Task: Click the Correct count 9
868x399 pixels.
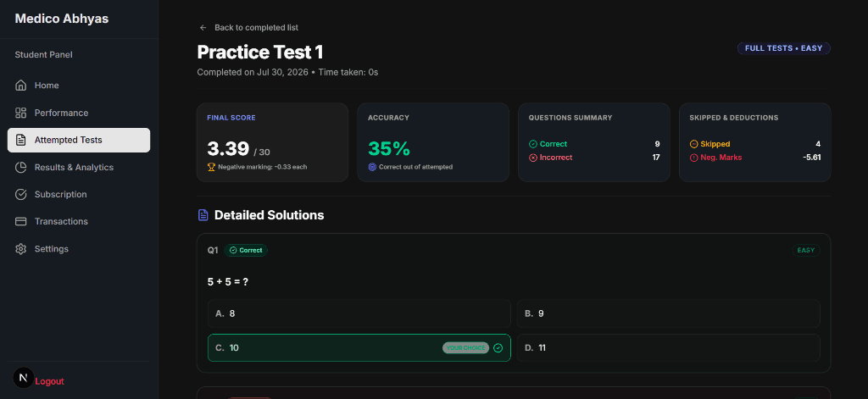Action: (x=657, y=144)
